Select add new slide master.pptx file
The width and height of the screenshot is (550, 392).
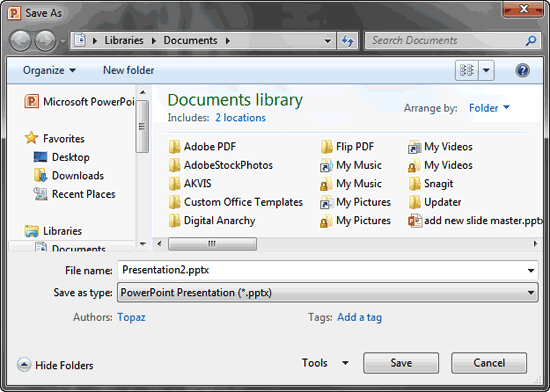click(475, 221)
